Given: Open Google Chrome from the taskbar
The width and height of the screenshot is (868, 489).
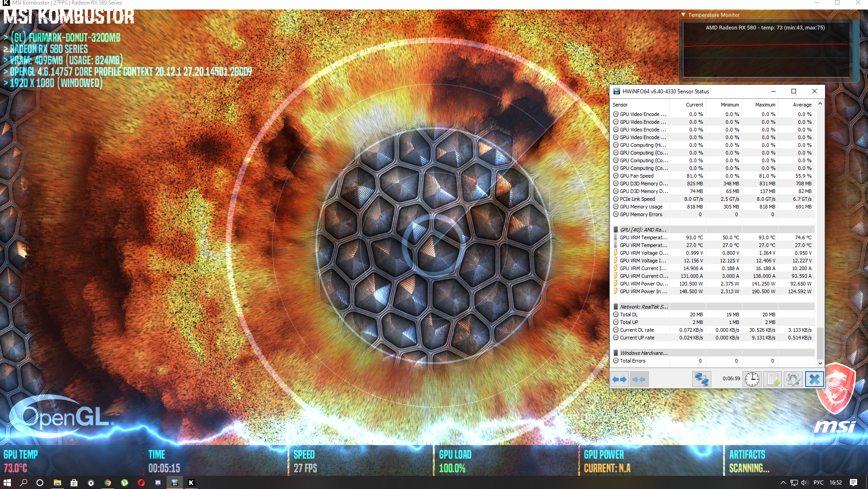Looking at the screenshot, I should [108, 483].
